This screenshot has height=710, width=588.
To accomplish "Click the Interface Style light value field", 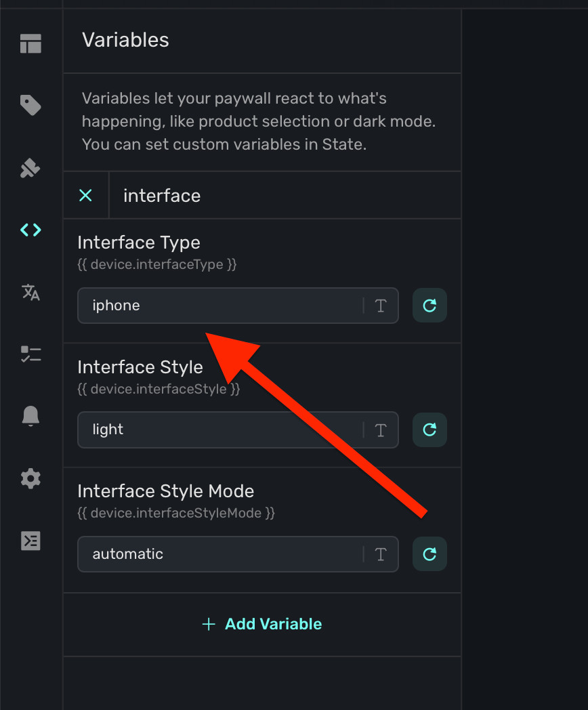I will coord(238,430).
